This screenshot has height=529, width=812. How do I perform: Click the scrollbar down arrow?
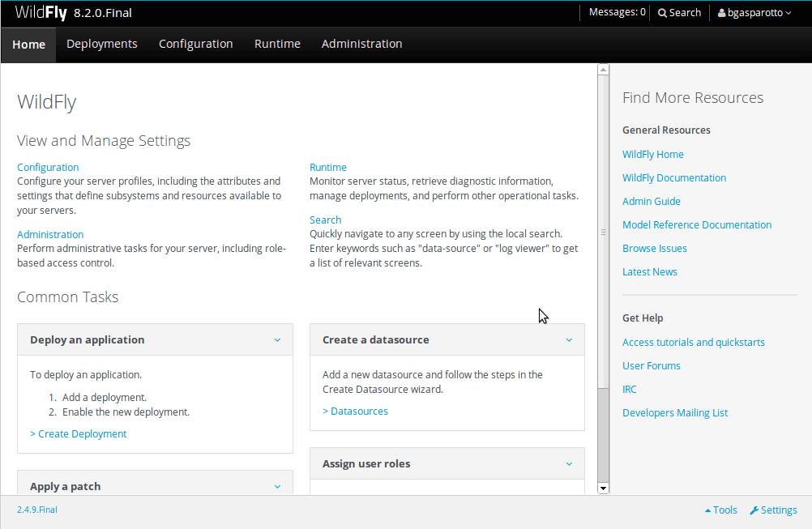coord(603,488)
